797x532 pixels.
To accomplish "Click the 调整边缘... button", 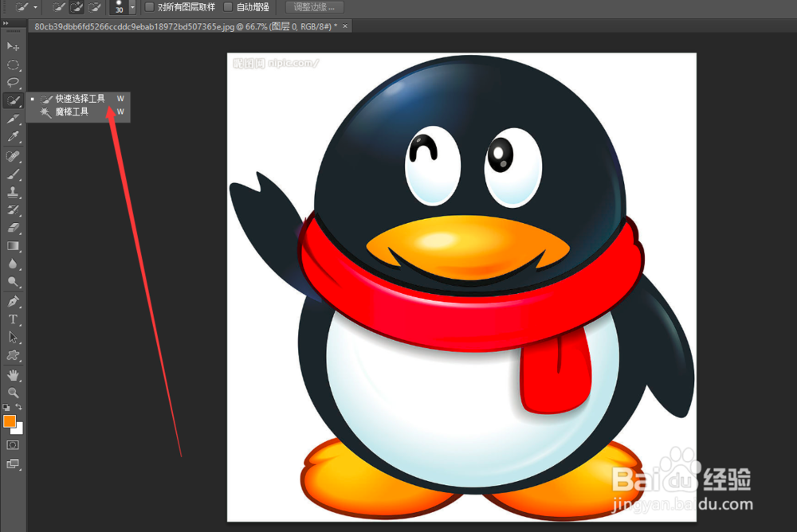I will click(x=314, y=7).
